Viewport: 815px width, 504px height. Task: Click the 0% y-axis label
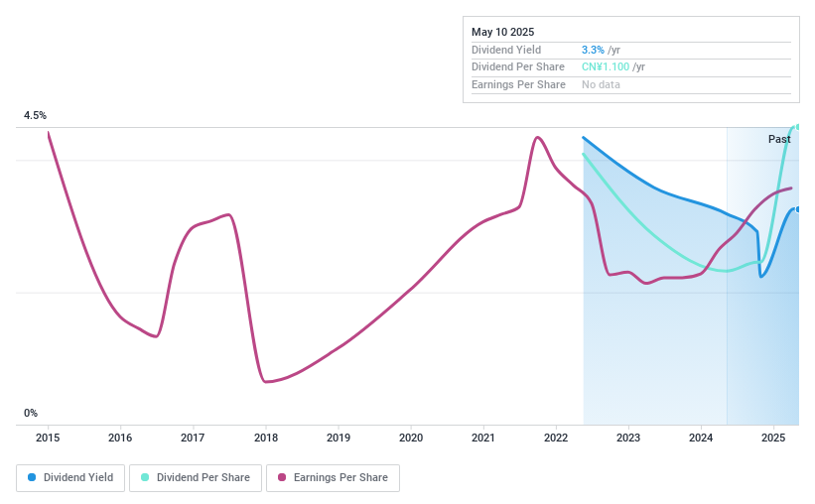[31, 413]
